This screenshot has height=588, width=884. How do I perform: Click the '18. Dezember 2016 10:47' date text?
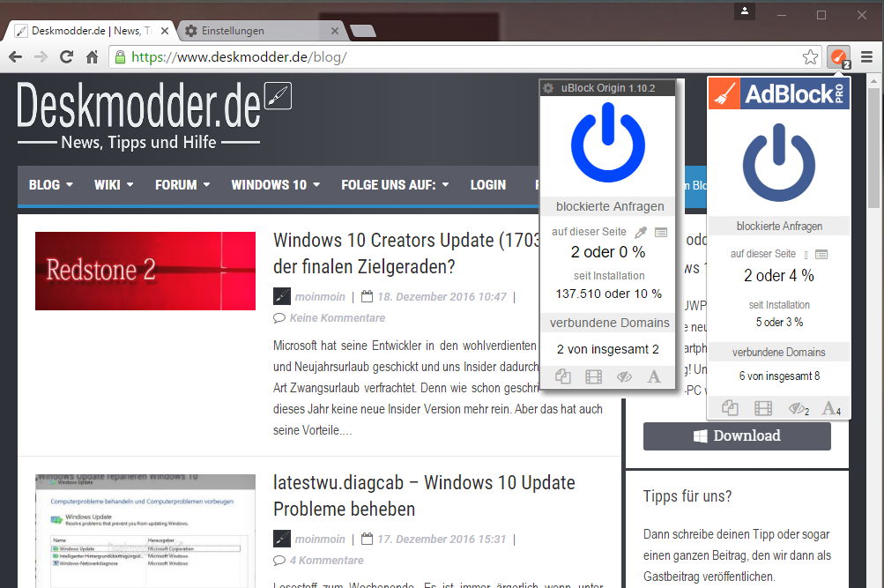[x=442, y=296]
